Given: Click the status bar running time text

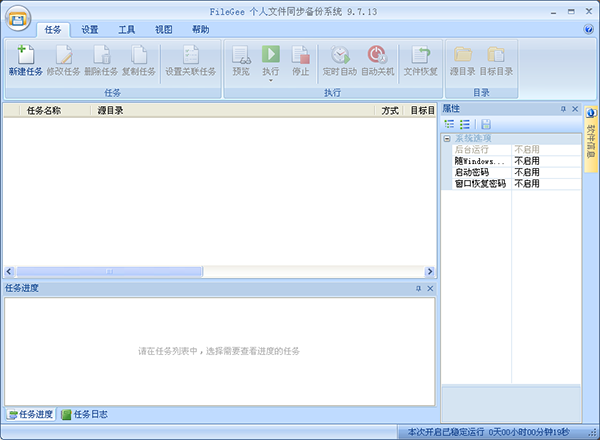Looking at the screenshot, I should tap(488, 432).
